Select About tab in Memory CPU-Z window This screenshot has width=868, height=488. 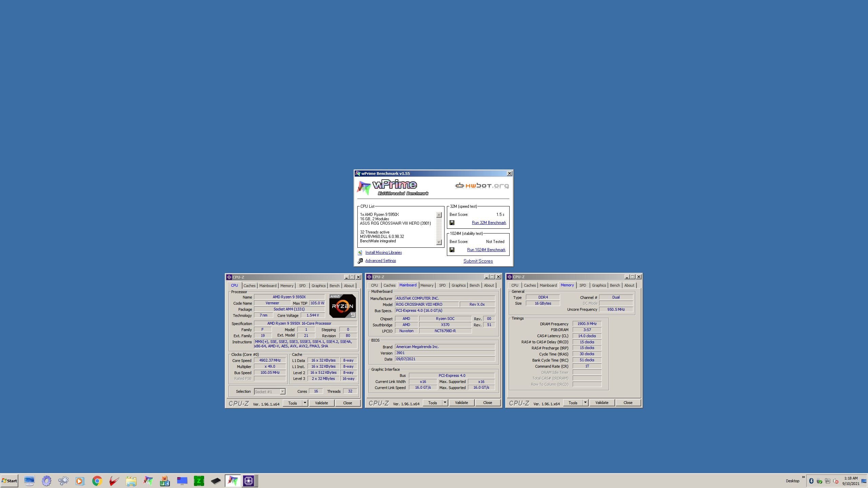pos(629,285)
